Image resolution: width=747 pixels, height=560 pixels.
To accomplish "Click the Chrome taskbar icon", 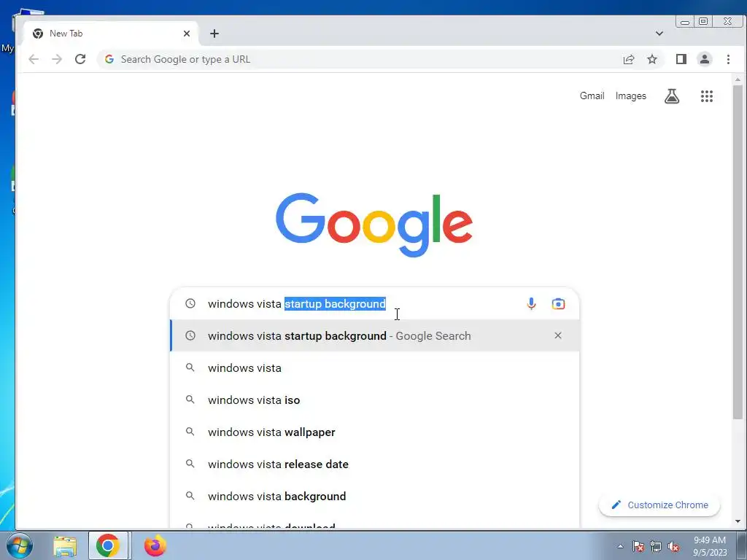I will (108, 545).
